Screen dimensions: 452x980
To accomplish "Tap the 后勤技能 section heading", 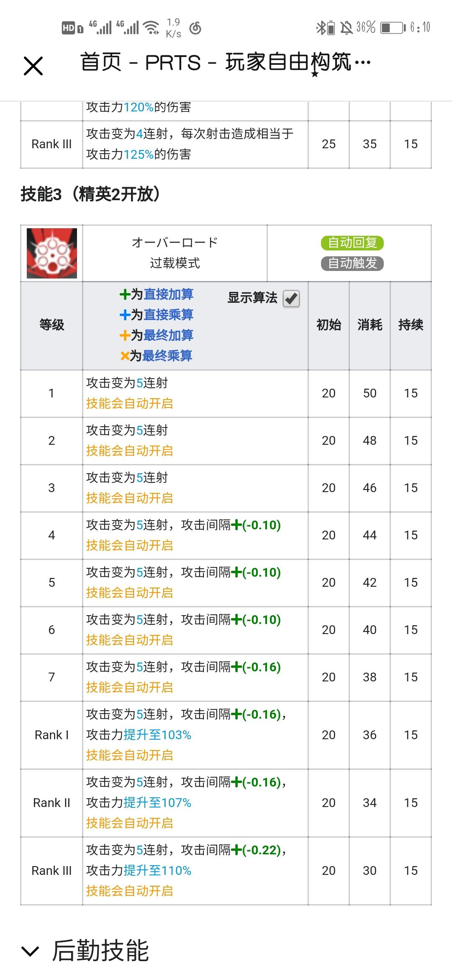I will (x=100, y=951).
